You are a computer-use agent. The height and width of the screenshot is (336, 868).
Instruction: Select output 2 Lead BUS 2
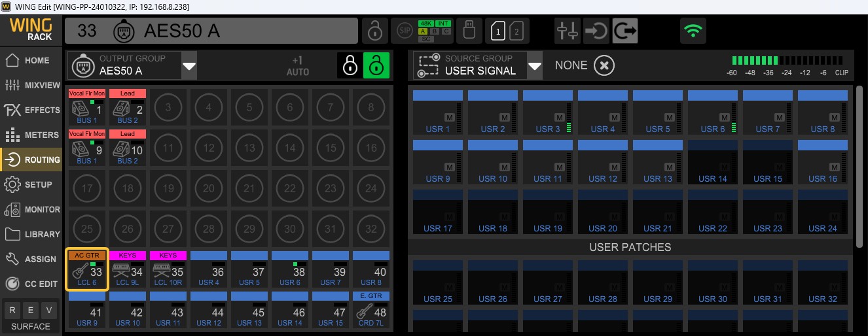(128, 107)
